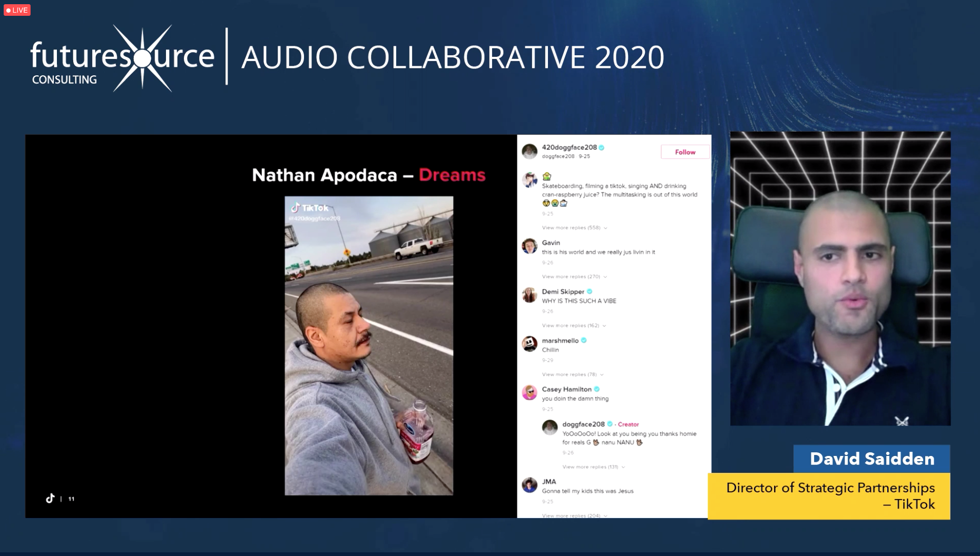The width and height of the screenshot is (980, 556).
Task: Click the David Saidden name banner
Action: coord(872,459)
